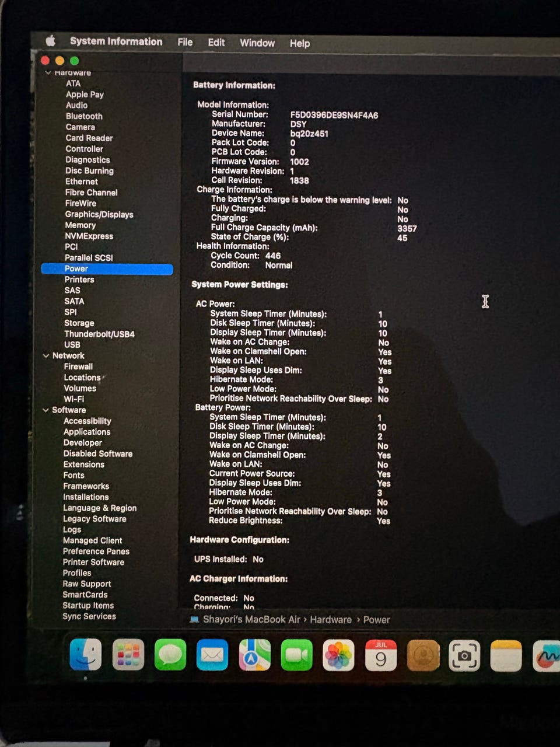Select Wi-Fi under Network

(x=73, y=399)
